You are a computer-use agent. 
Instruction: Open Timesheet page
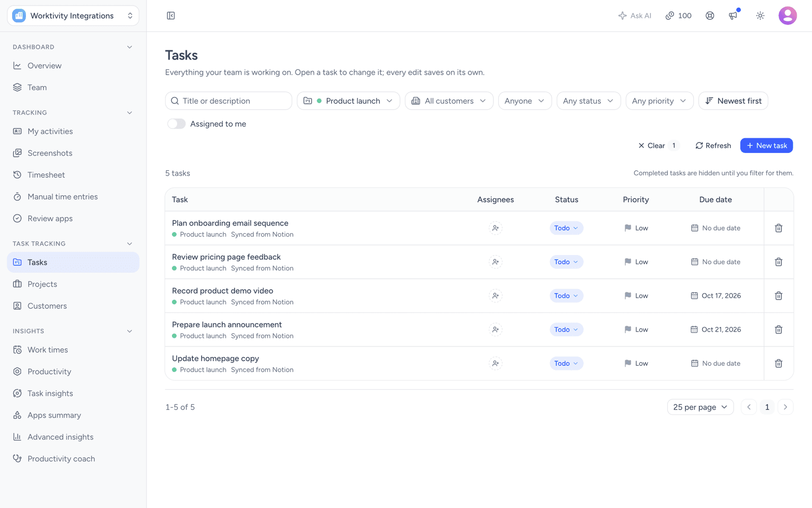(73, 175)
